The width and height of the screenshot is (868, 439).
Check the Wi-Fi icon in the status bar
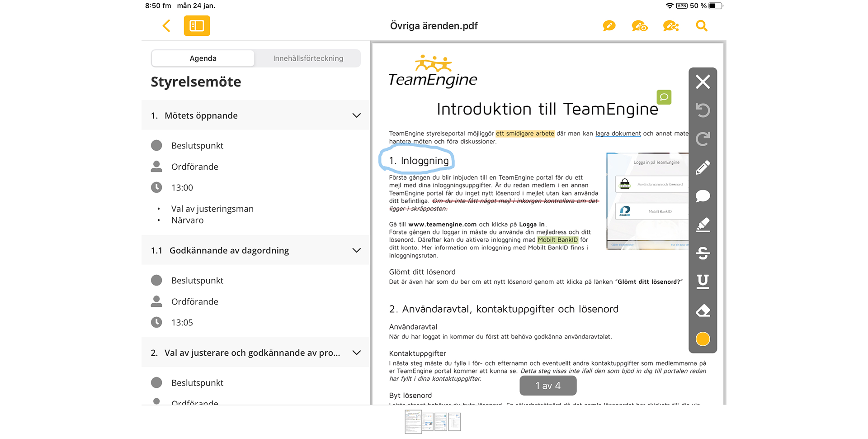(x=670, y=6)
